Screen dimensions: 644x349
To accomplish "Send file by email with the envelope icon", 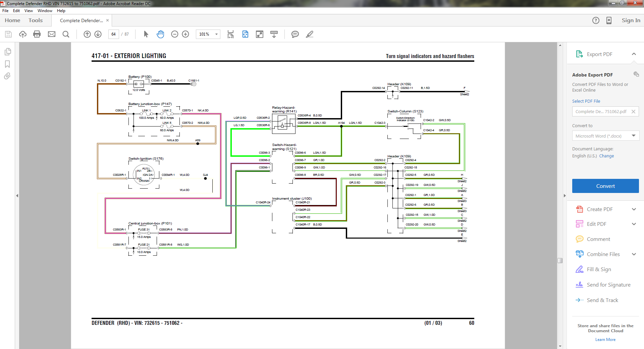I will tap(52, 34).
